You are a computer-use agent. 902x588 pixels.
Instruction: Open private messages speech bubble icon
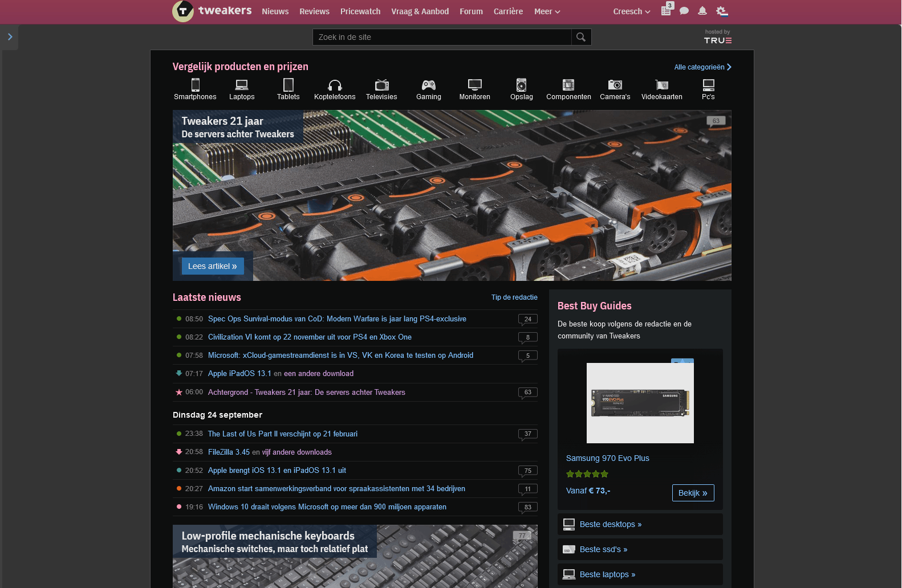[684, 11]
